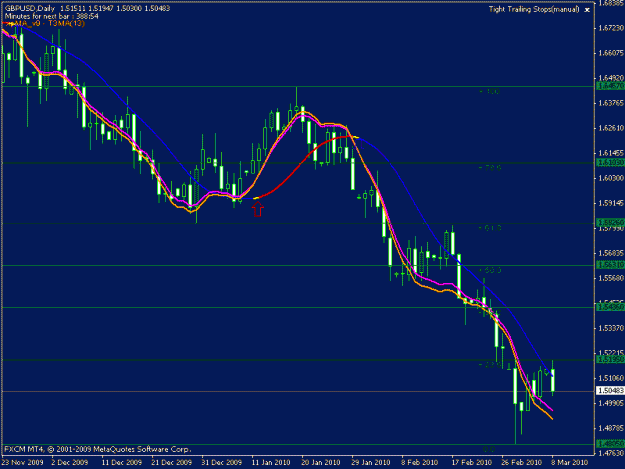This screenshot has width=625, height=469.
Task: Click the 20 Jan 2010 date label
Action: pos(320,463)
